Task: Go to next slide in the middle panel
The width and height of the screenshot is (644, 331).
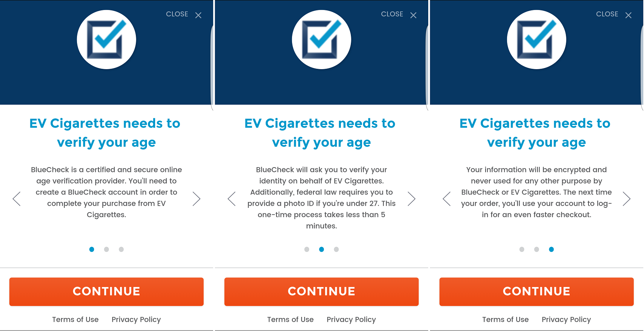Action: 411,199
